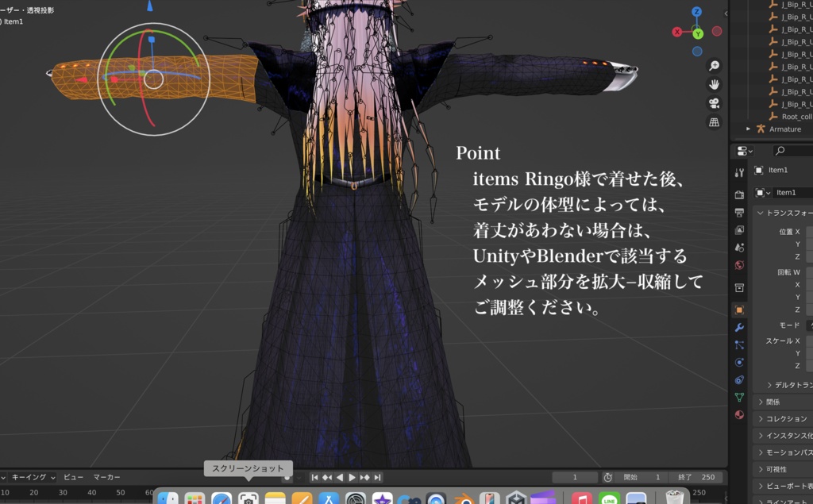Viewport: 813px width, 504px height.
Task: Open Unity Hub from the dock
Action: (516, 498)
